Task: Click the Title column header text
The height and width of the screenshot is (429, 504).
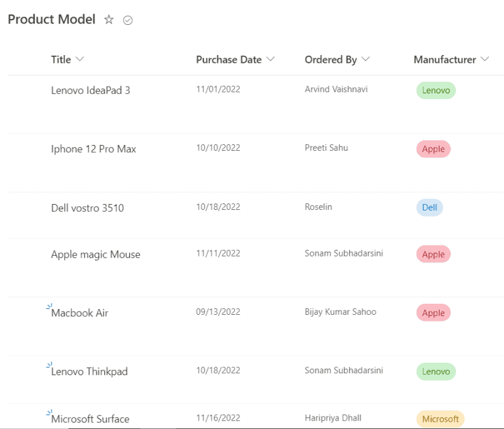Action: point(61,60)
